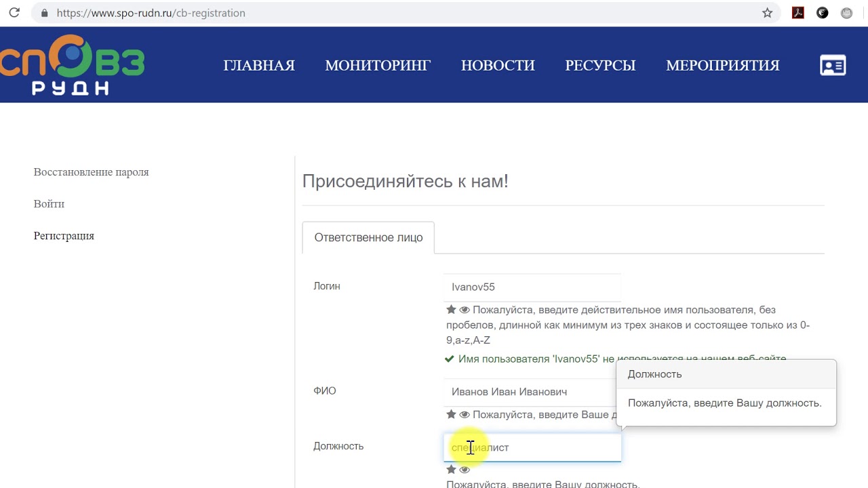Viewport: 868px width, 488px height.
Task: Open the МОНИТОРИНГ menu item
Action: point(378,66)
